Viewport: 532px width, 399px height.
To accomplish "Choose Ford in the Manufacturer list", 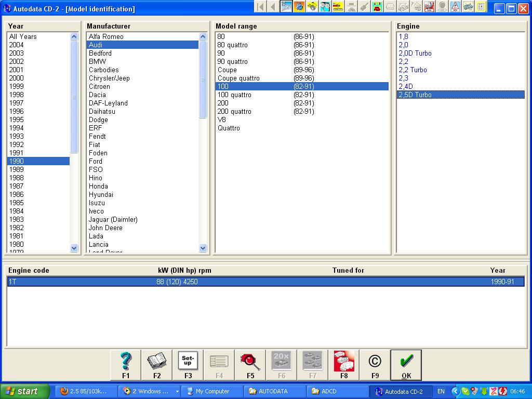I will tap(143, 161).
